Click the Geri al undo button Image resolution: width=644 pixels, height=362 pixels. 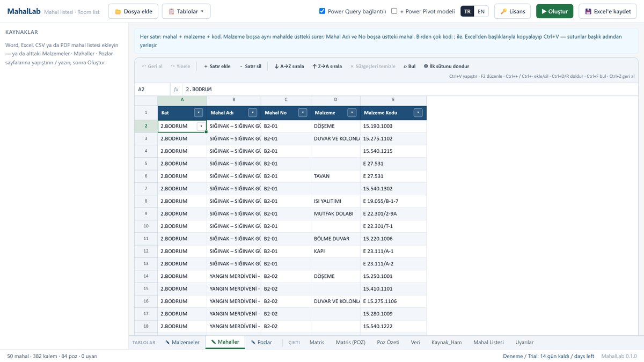tap(152, 67)
